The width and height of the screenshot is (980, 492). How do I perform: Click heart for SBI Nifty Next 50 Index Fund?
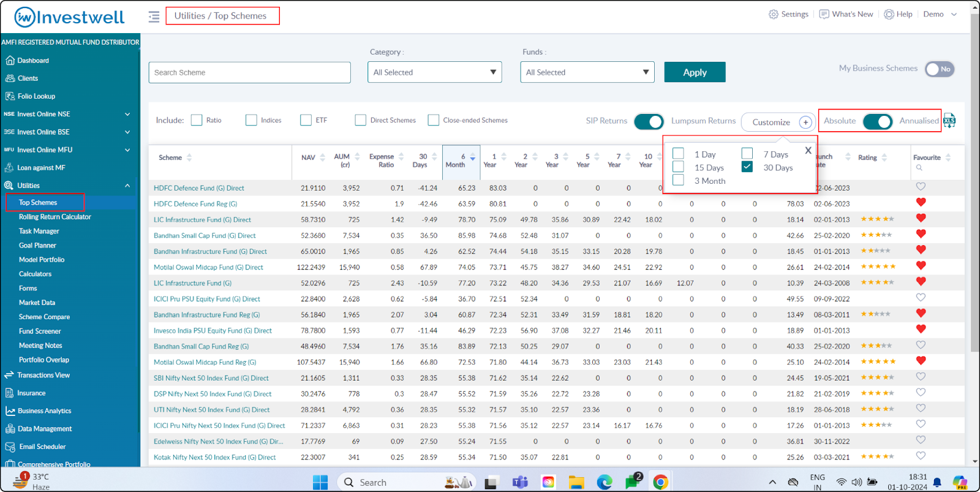(x=921, y=377)
